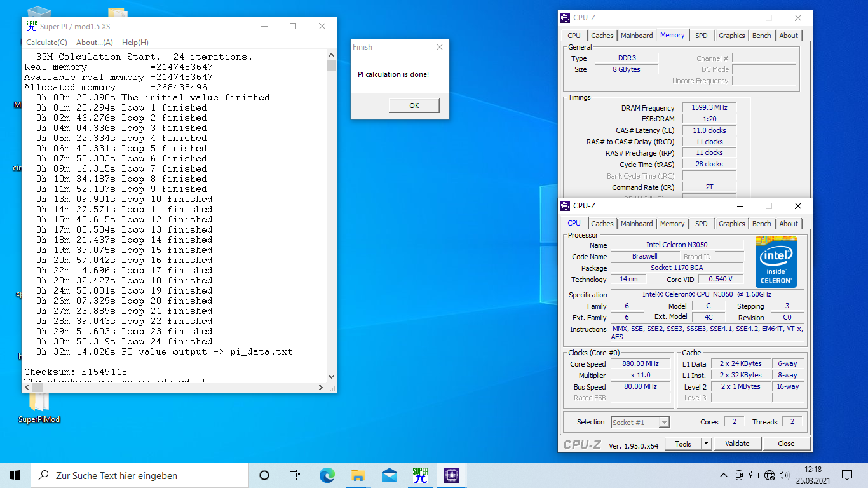The width and height of the screenshot is (868, 488).
Task: Select CPU tab in upper CPU-Z window
Action: (574, 36)
